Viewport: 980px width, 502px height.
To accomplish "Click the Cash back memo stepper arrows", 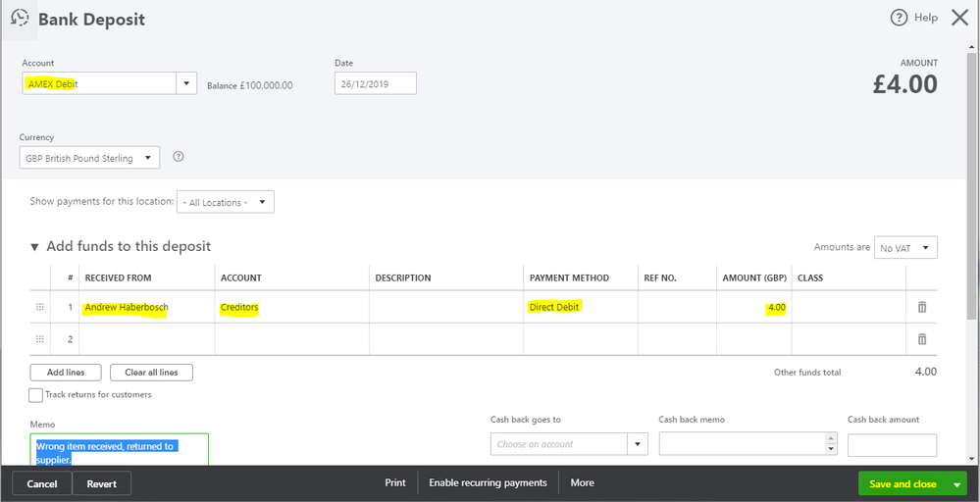I will coord(833,445).
